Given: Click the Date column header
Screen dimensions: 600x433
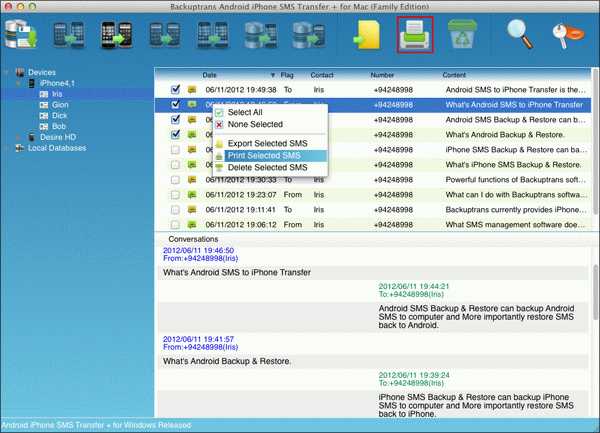Looking at the screenshot, I should (209, 75).
